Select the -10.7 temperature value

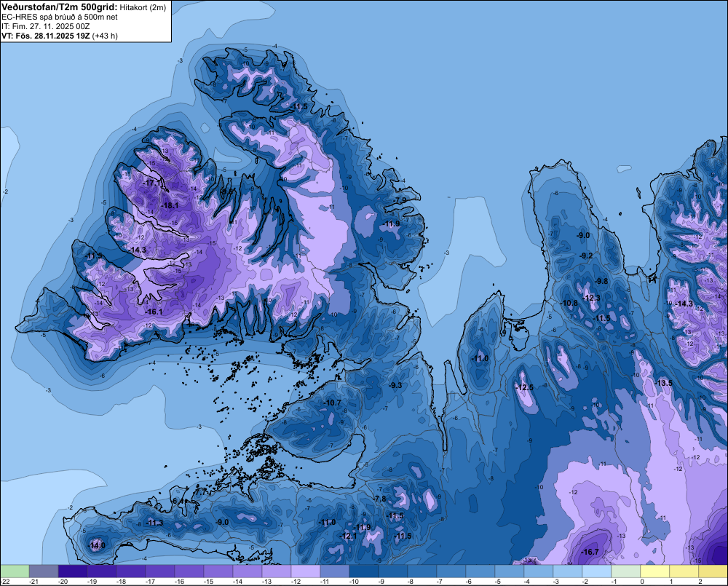tap(333, 403)
